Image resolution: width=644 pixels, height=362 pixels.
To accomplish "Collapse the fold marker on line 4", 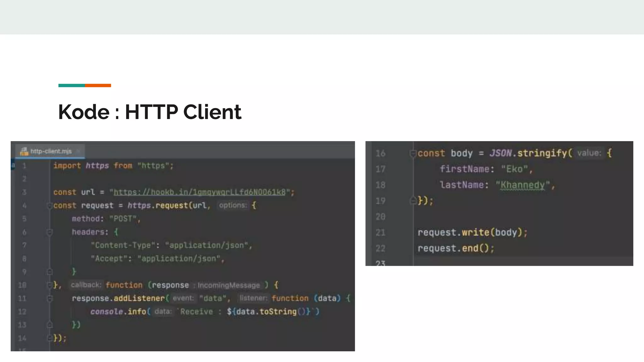I will [x=49, y=206].
